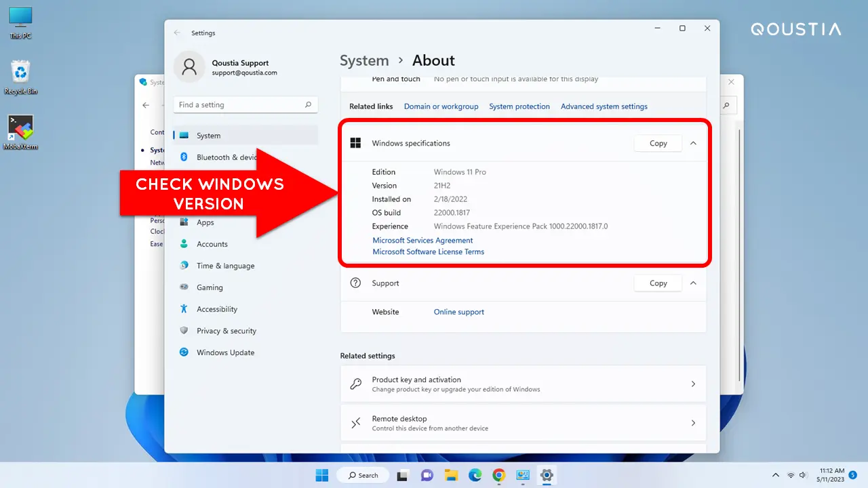
Task: Open Bluetooth & devices settings
Action: pos(226,157)
